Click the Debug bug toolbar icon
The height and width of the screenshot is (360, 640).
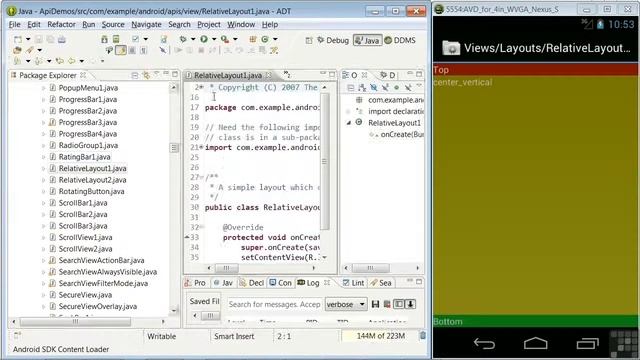point(183,39)
